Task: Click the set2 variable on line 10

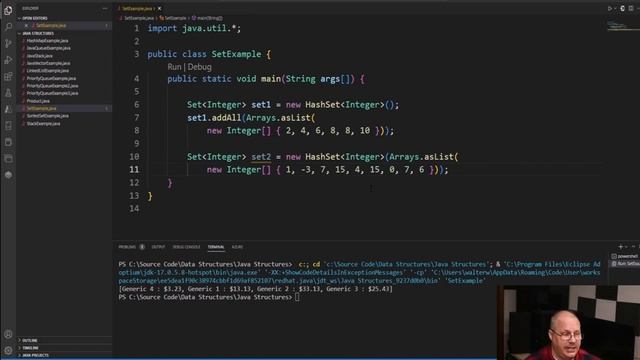Action: pos(261,157)
